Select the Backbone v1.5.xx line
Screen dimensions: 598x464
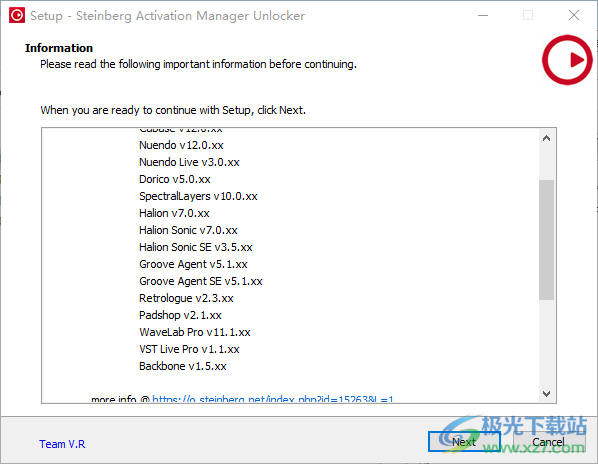pyautogui.click(x=183, y=366)
